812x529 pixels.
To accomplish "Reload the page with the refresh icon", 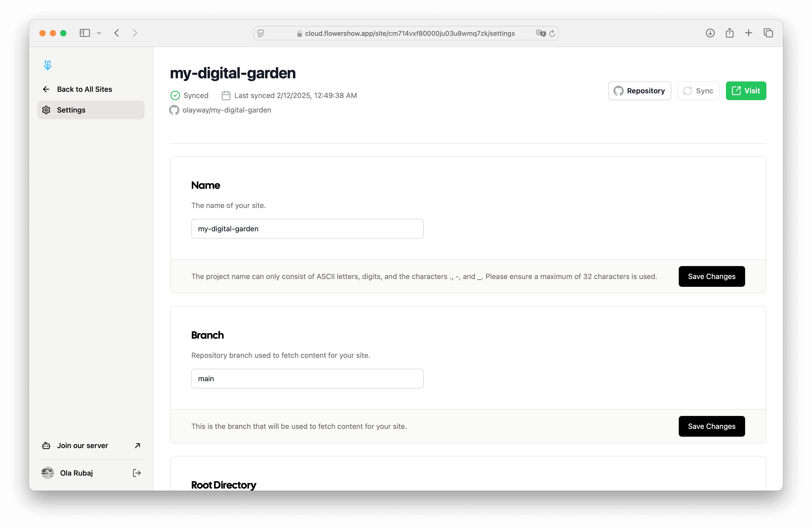I will [x=552, y=33].
